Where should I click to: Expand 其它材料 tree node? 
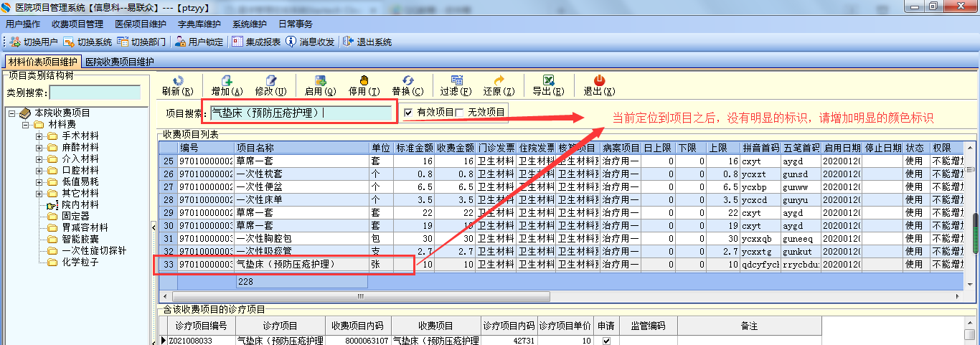(x=39, y=194)
